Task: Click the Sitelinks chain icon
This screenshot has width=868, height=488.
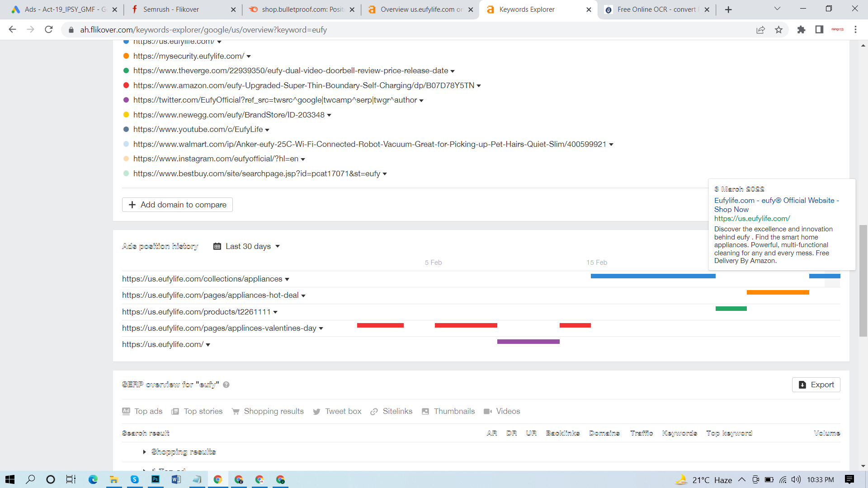Action: (374, 411)
